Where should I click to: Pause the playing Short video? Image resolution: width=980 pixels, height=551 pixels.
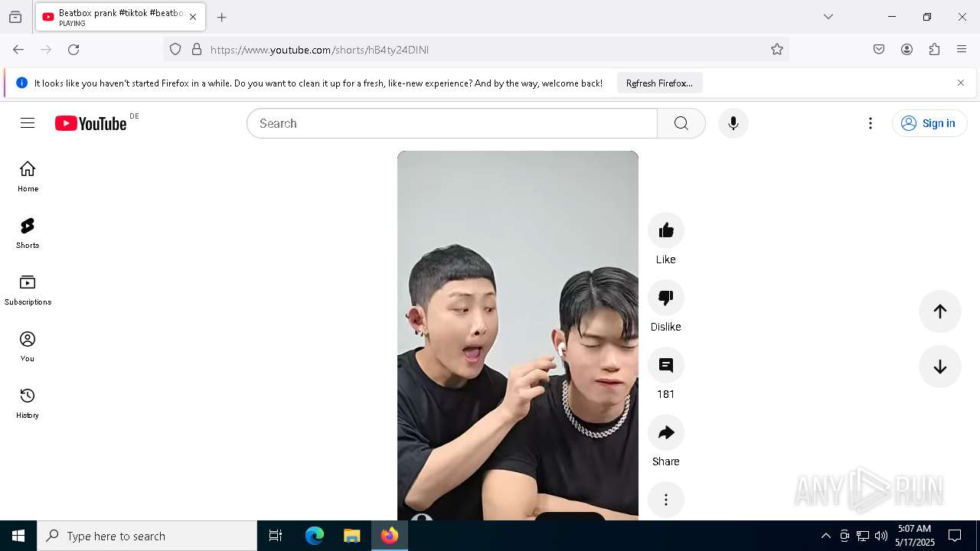[x=518, y=335]
